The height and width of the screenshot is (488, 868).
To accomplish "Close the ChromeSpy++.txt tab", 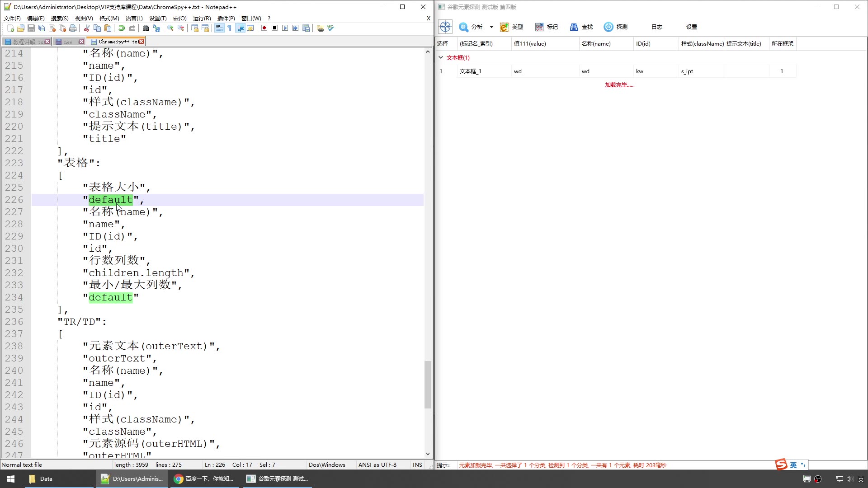I will click(142, 42).
